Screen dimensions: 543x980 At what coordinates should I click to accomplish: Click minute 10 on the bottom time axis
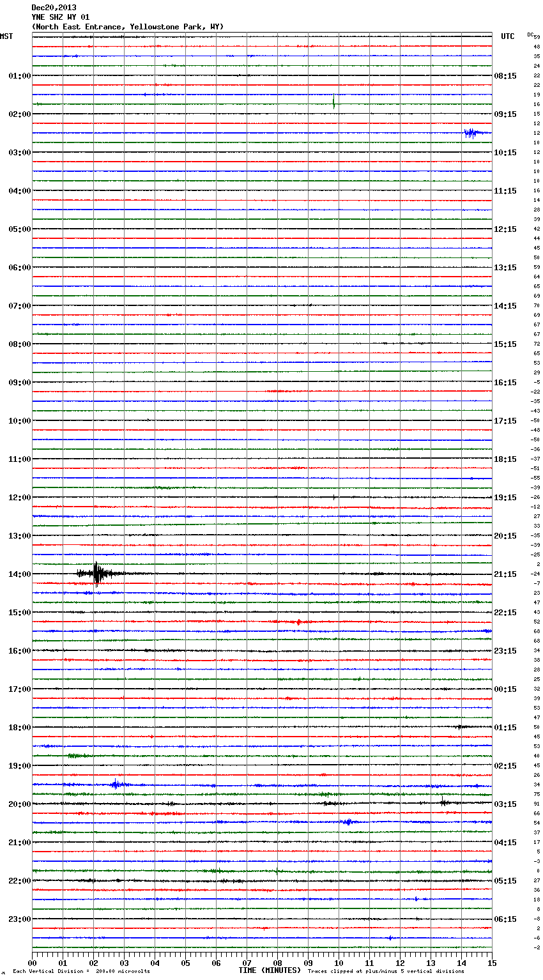339,963
